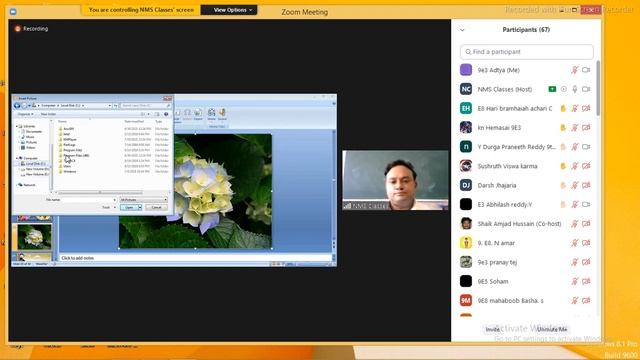Click the red Recording indicator icon
This screenshot has height=360, width=640.
coord(18,29)
